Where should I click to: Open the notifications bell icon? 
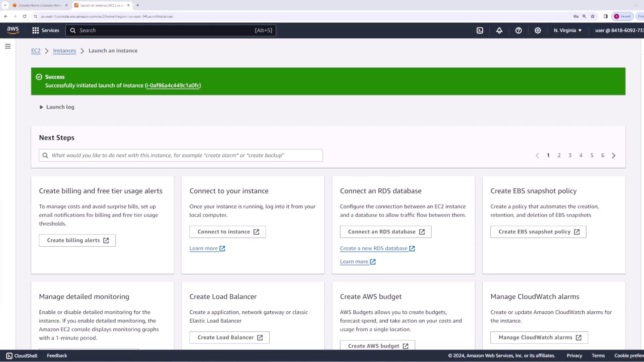click(x=499, y=31)
